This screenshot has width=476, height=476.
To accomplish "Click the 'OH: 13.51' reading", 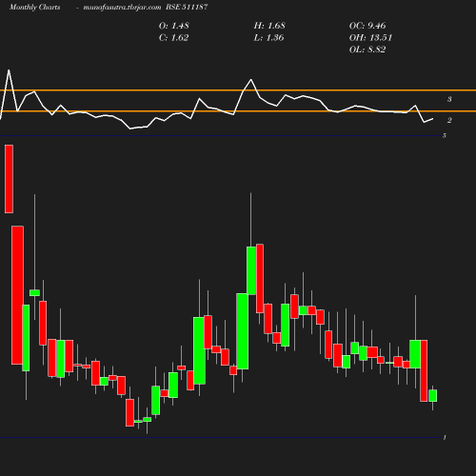I will (x=370, y=38).
